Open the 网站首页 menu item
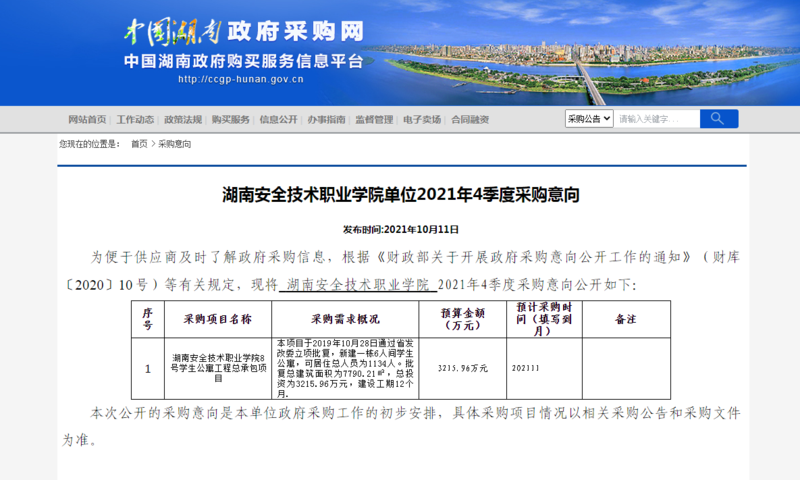800x480 pixels. click(x=87, y=119)
